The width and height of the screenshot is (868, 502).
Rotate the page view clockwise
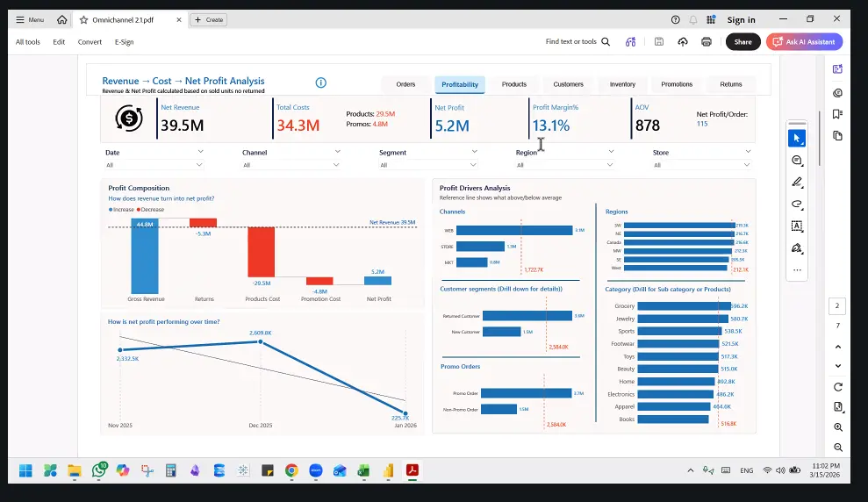coord(837,387)
